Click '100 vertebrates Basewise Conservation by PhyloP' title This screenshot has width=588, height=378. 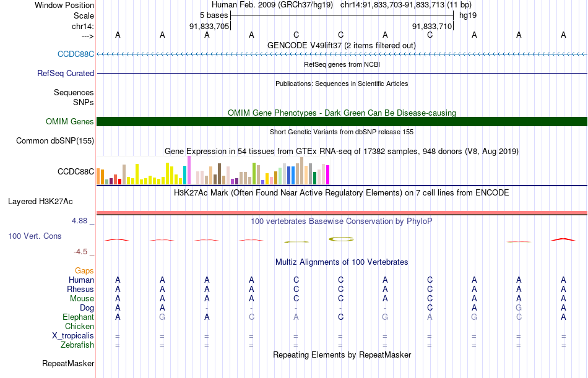[342, 221]
